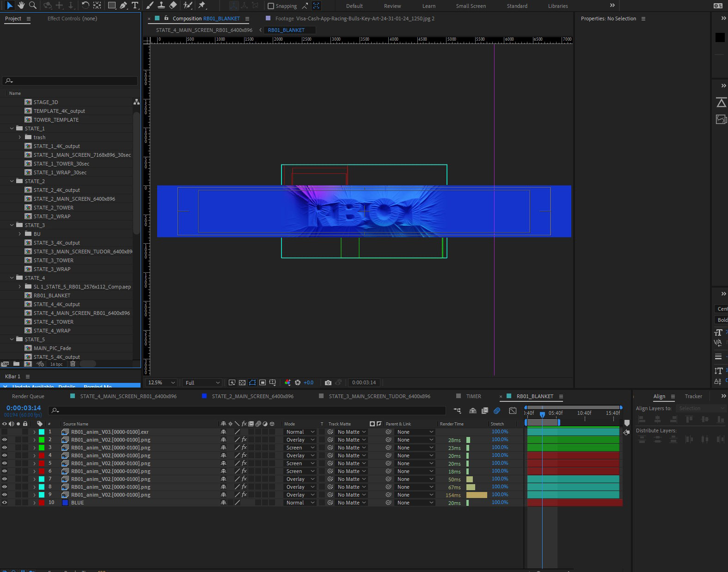Switch to the Small Screen workspace
Viewport: 728px width, 572px height.
point(471,6)
